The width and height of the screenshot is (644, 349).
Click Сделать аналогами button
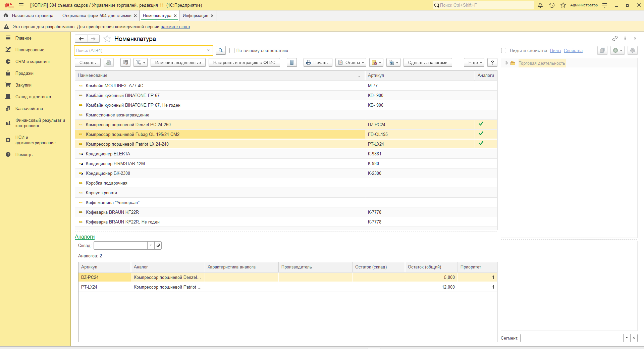(x=428, y=62)
